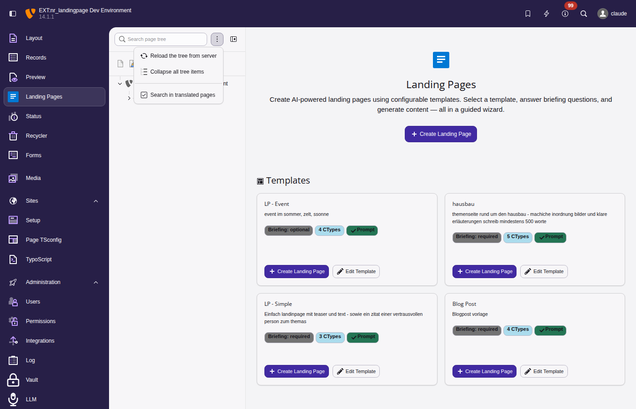Collapse the root page tree node
This screenshot has width=636, height=409.
click(119, 83)
